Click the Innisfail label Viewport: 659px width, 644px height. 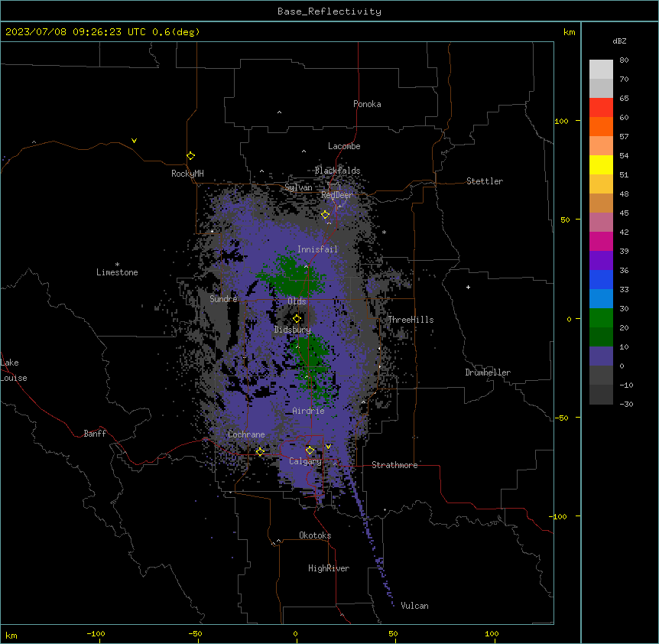(x=317, y=249)
